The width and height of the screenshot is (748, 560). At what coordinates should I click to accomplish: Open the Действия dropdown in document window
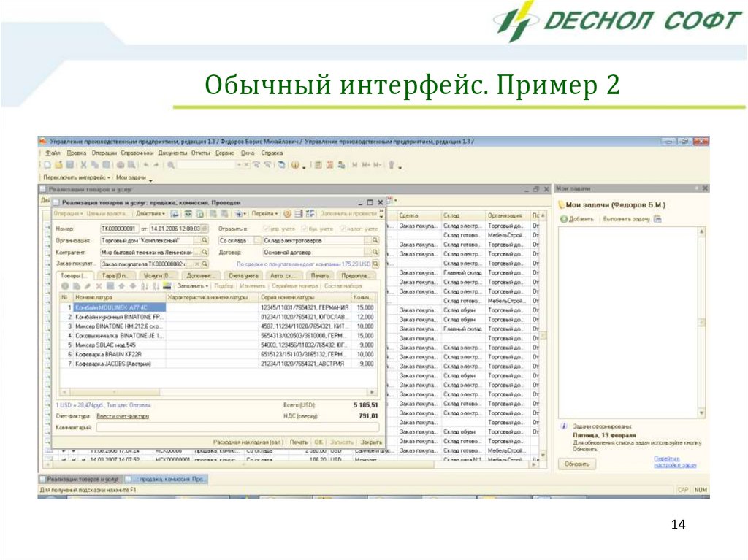coord(150,214)
